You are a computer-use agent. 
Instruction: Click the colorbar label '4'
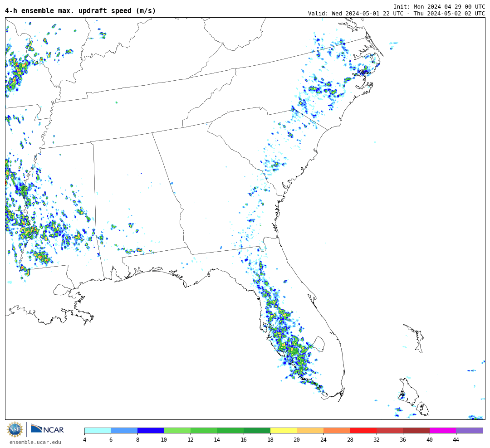[x=84, y=440]
